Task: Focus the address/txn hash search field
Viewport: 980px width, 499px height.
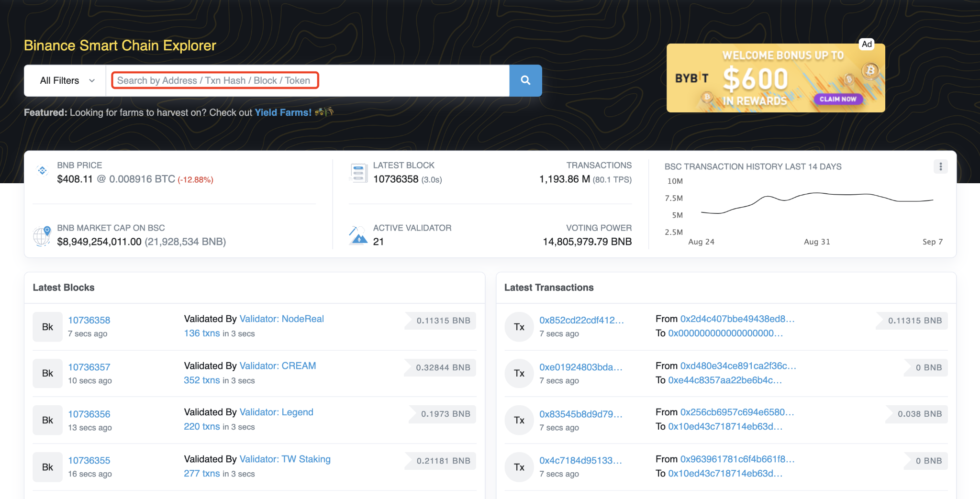Action: [307, 80]
